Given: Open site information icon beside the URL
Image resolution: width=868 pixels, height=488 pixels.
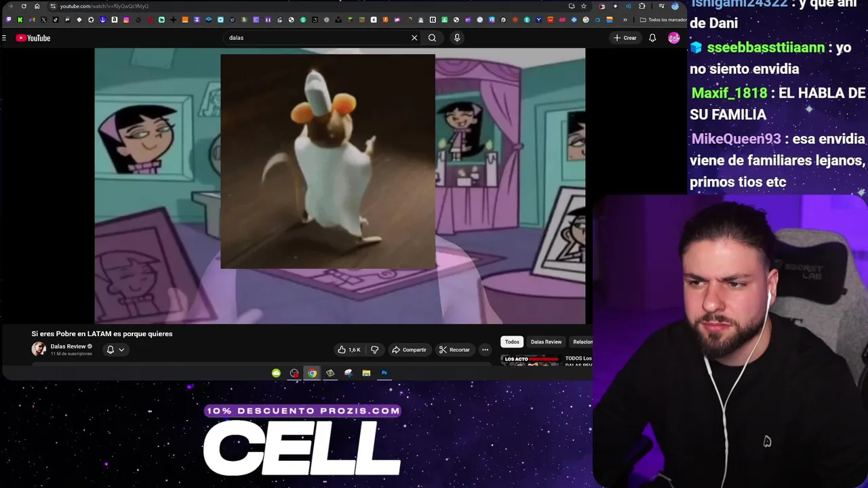Looking at the screenshot, I should click(52, 6).
